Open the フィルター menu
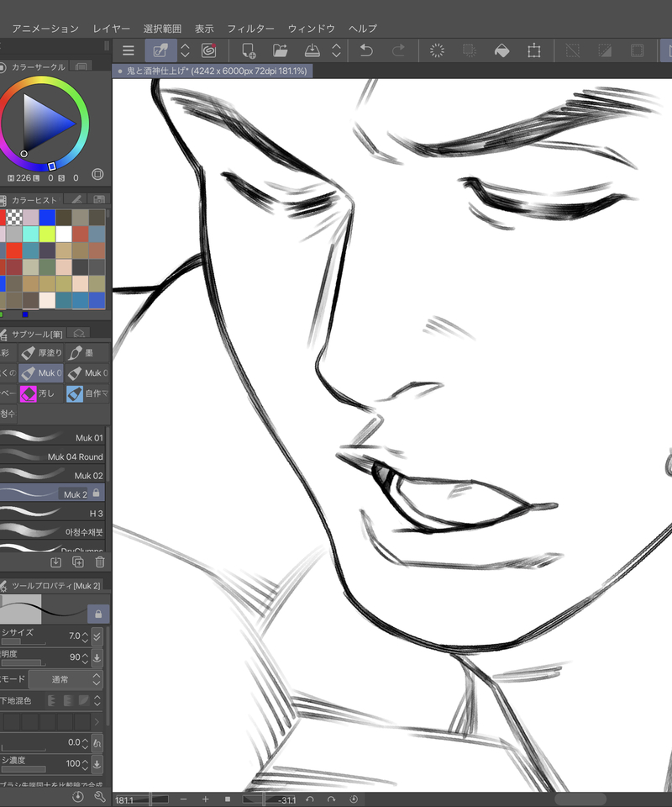Image resolution: width=672 pixels, height=807 pixels. [250, 29]
